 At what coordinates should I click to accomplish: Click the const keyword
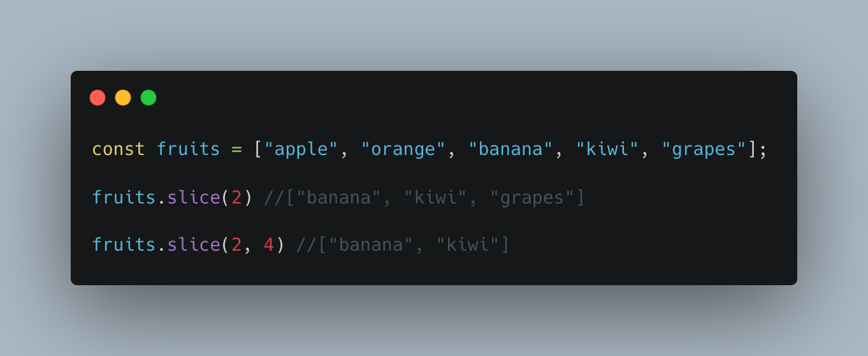coord(119,149)
